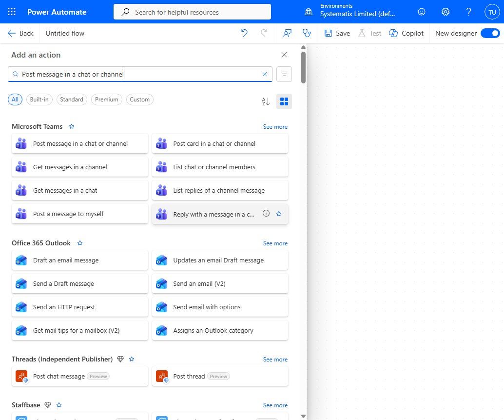This screenshot has height=420, width=504.
Task: Focus the Search for helpful resources box
Action: tap(192, 12)
